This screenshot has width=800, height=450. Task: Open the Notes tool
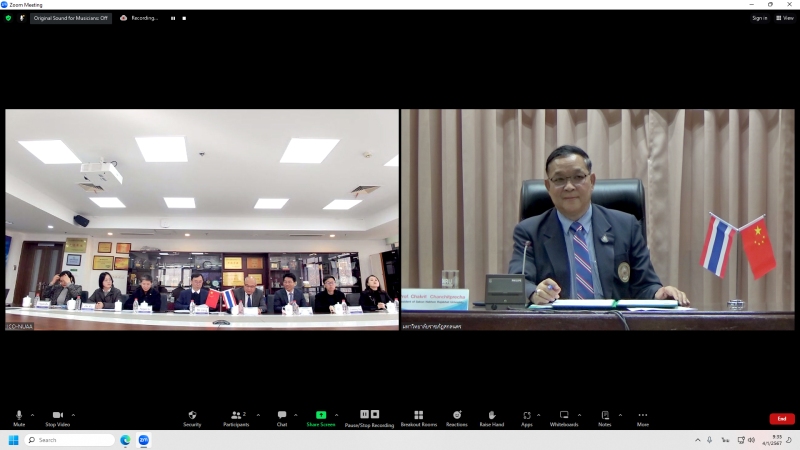tap(605, 416)
